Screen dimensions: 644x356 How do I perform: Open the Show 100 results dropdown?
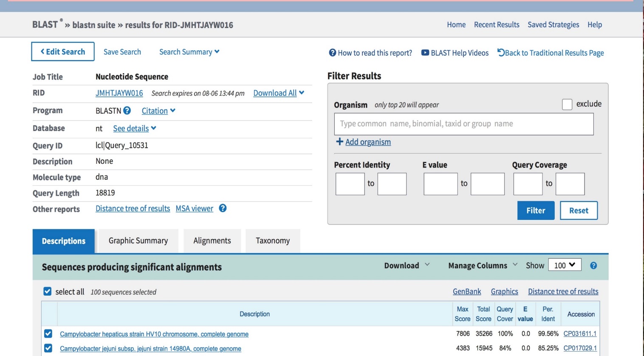564,265
